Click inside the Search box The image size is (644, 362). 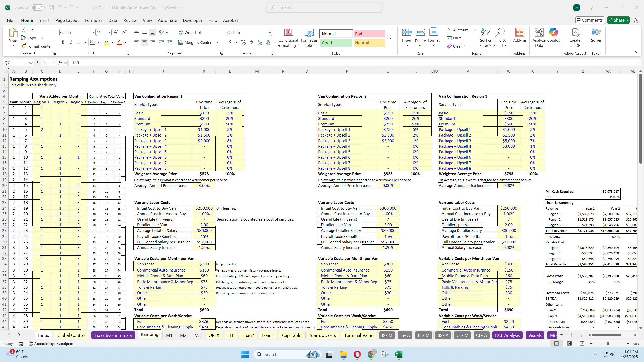coord(324,7)
